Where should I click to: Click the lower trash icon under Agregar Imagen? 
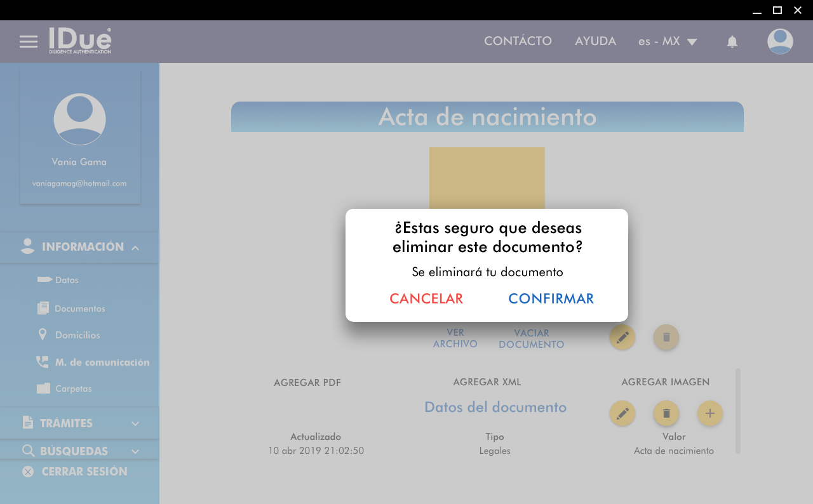666,413
